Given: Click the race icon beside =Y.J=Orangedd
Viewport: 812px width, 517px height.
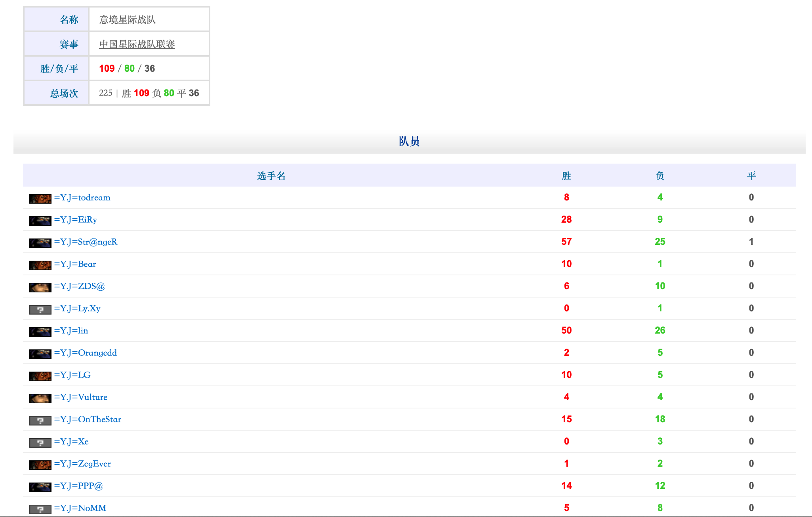Looking at the screenshot, I should 40,354.
